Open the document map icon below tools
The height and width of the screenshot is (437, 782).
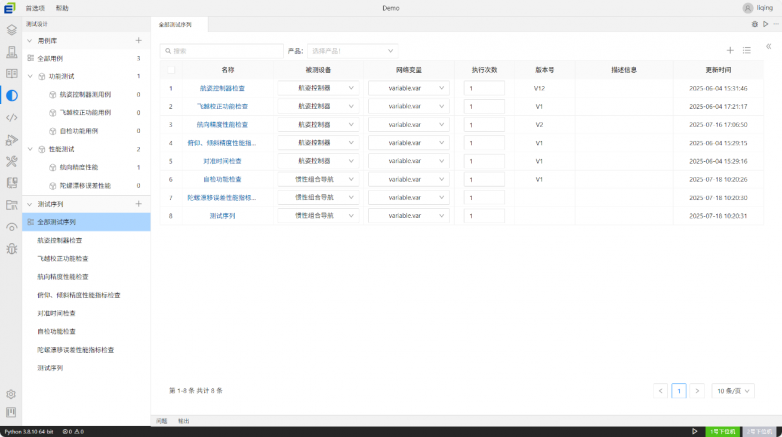click(x=11, y=183)
